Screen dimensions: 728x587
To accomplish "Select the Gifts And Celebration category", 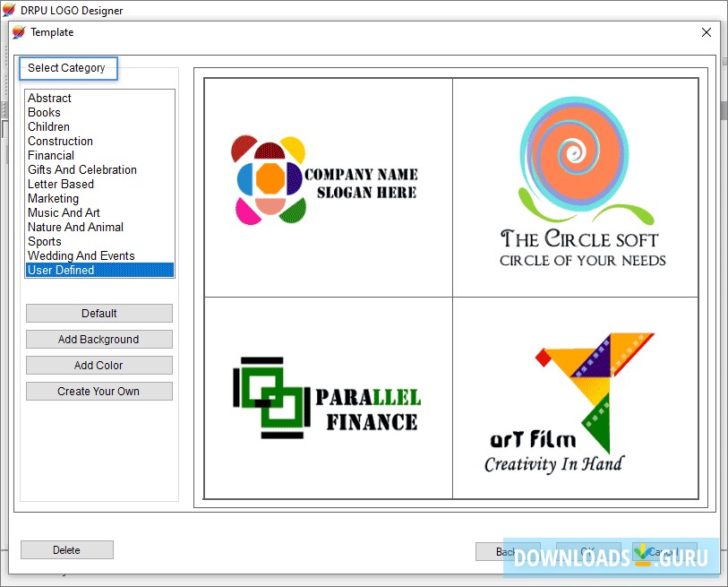I will click(x=81, y=169).
